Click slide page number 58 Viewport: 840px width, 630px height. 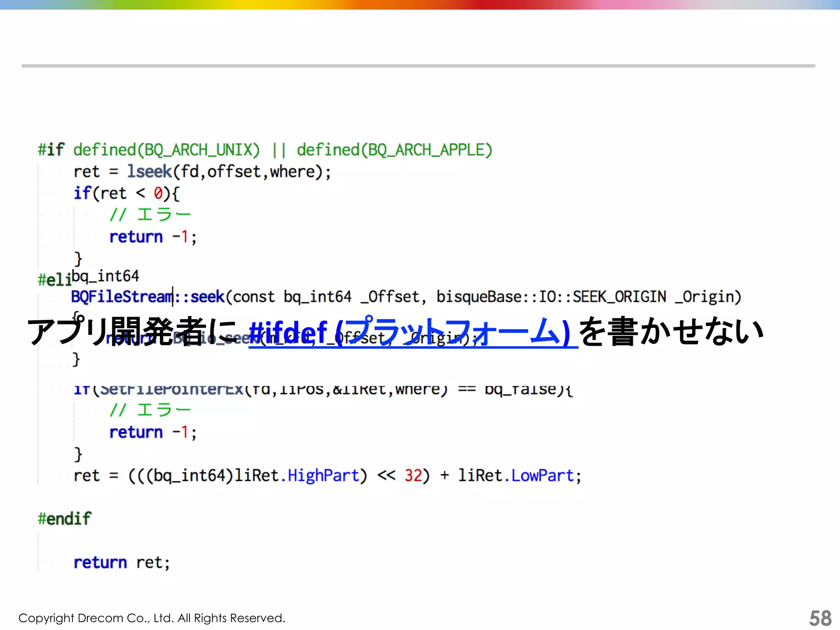(x=820, y=618)
